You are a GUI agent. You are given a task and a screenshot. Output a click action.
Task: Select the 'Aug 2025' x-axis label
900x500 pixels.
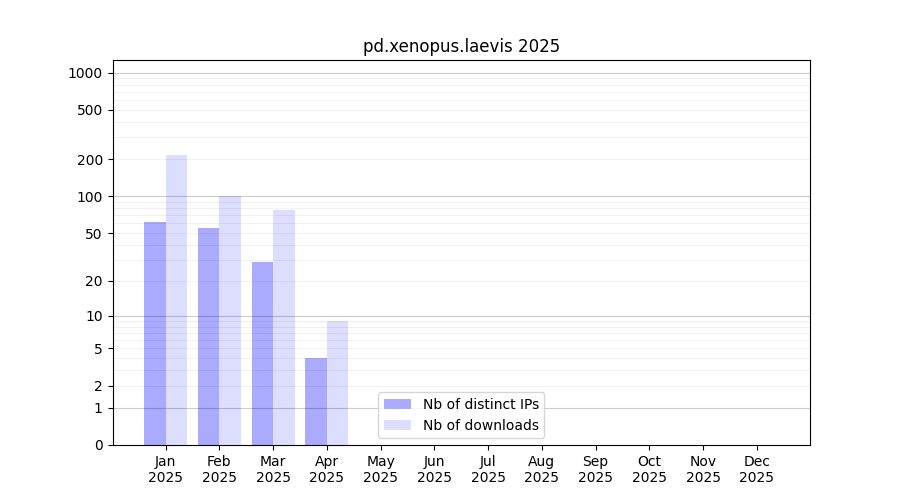[541, 469]
